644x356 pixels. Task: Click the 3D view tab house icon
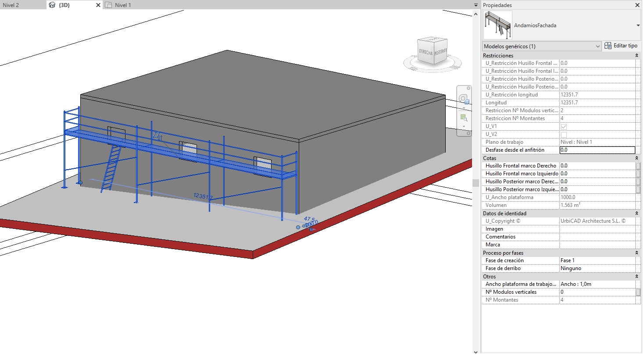(x=52, y=5)
